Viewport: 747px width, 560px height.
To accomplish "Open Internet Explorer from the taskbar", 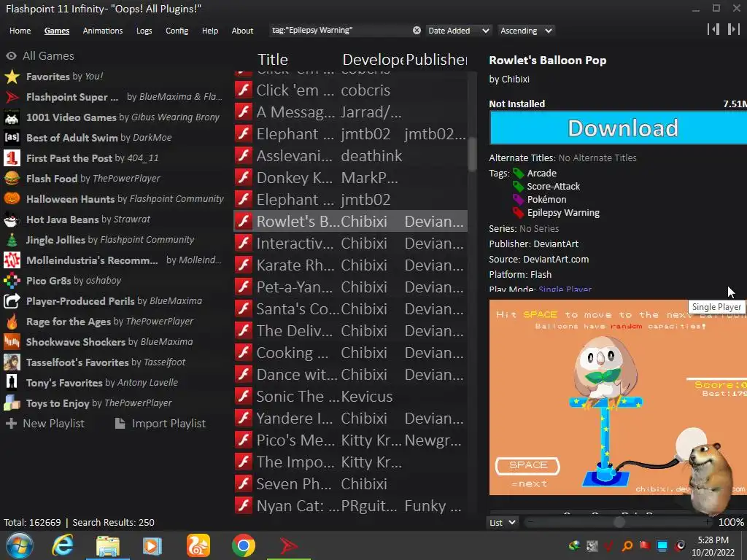I will click(x=63, y=545).
